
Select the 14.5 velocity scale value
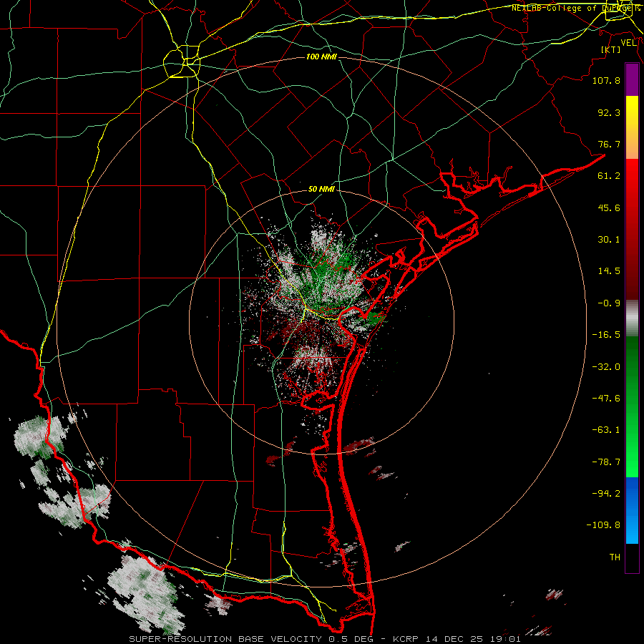click(x=609, y=271)
